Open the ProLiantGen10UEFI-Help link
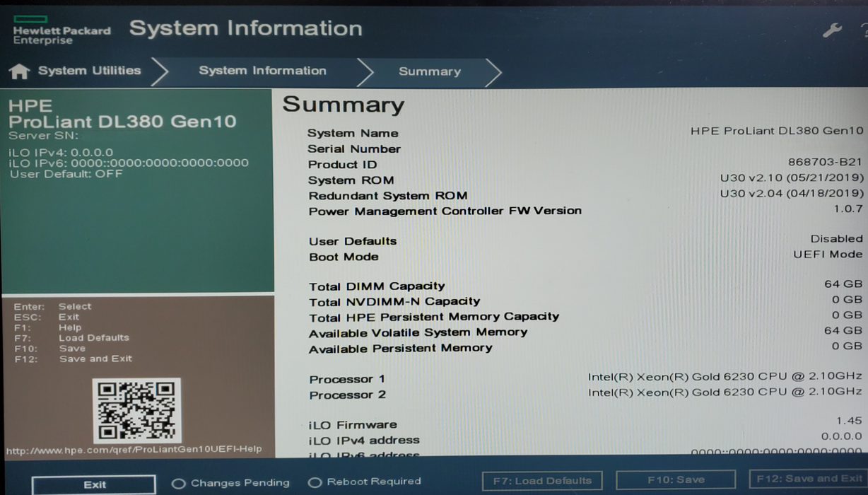868x495 pixels. pos(134,449)
